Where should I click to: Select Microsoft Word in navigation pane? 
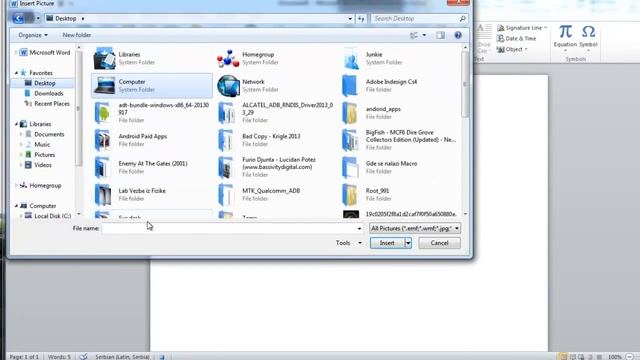45,52
